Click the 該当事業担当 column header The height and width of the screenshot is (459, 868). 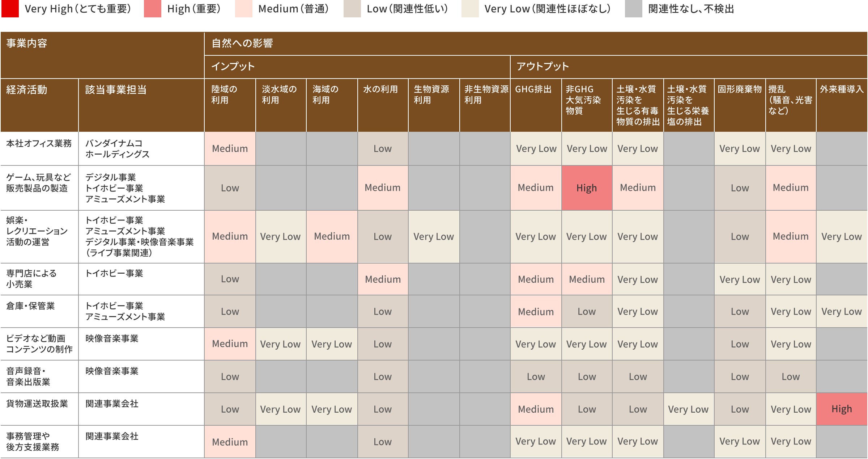click(141, 105)
